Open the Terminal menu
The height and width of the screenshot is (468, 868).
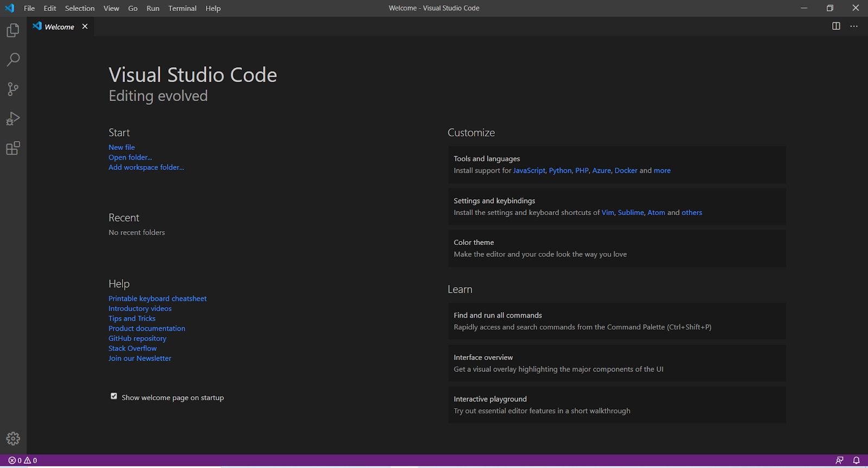click(182, 8)
